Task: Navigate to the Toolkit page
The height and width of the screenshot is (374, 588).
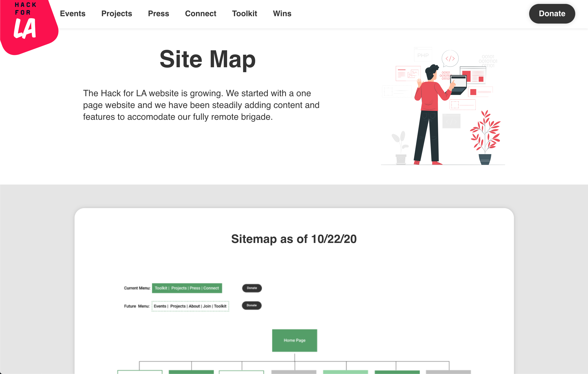Action: (x=244, y=13)
